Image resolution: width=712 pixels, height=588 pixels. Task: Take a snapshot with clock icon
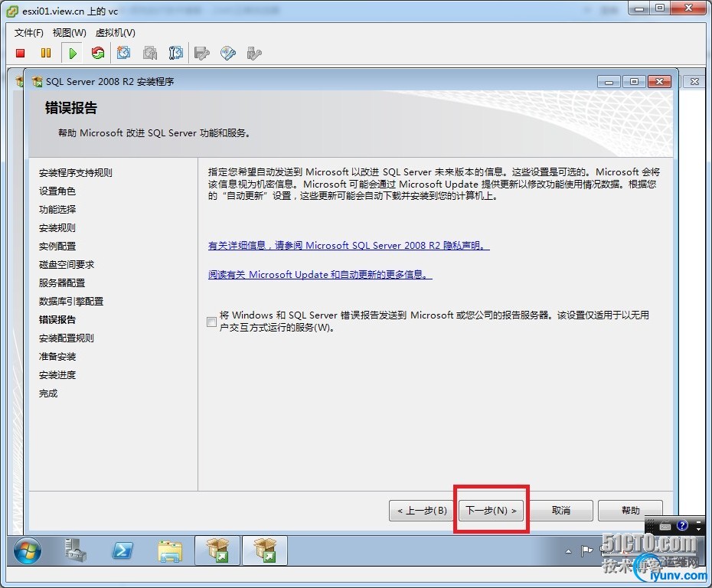pyautogui.click(x=123, y=53)
